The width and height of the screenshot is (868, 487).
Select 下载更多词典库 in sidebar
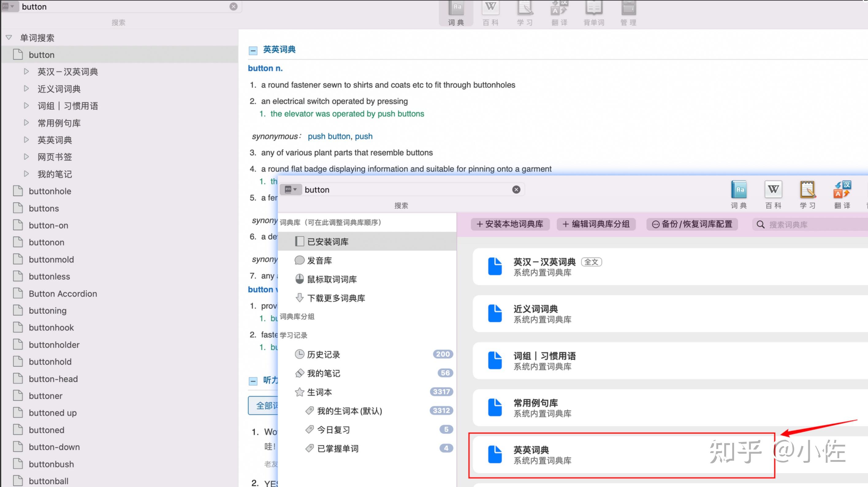click(367, 298)
